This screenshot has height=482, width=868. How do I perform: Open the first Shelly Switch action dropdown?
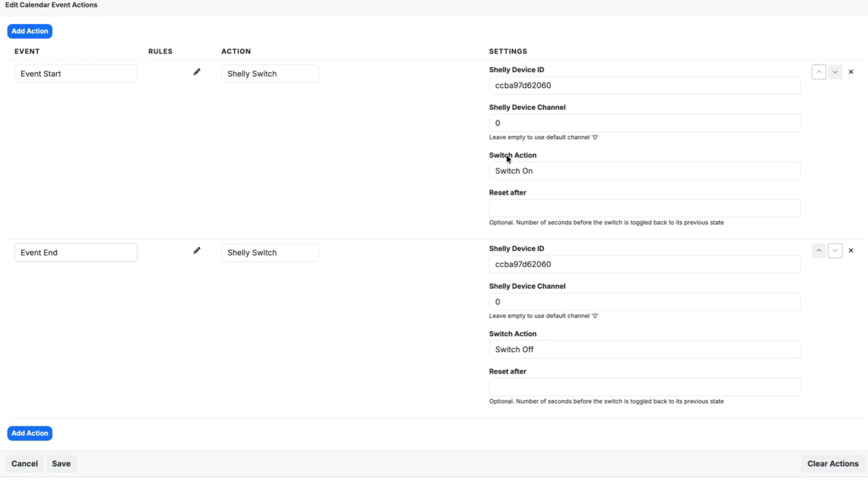270,74
